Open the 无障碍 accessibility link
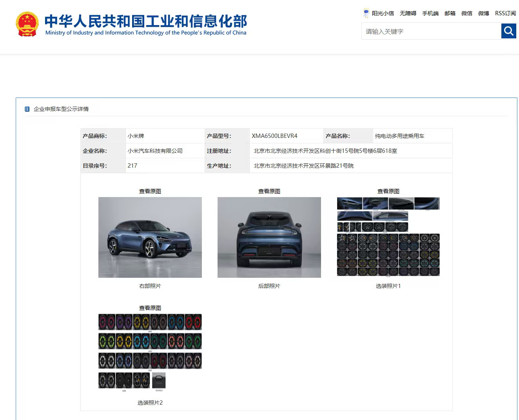519x420 pixels. (408, 13)
